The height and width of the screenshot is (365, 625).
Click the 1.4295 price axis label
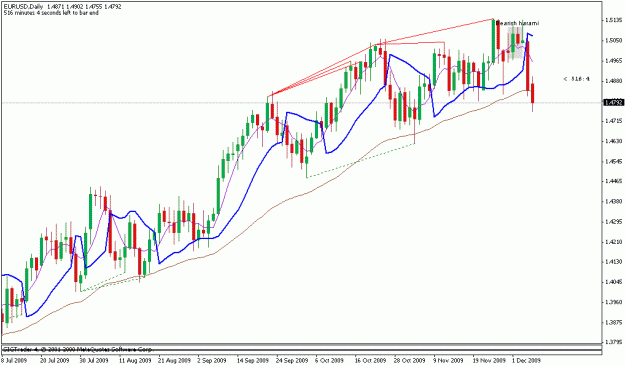tap(614, 222)
